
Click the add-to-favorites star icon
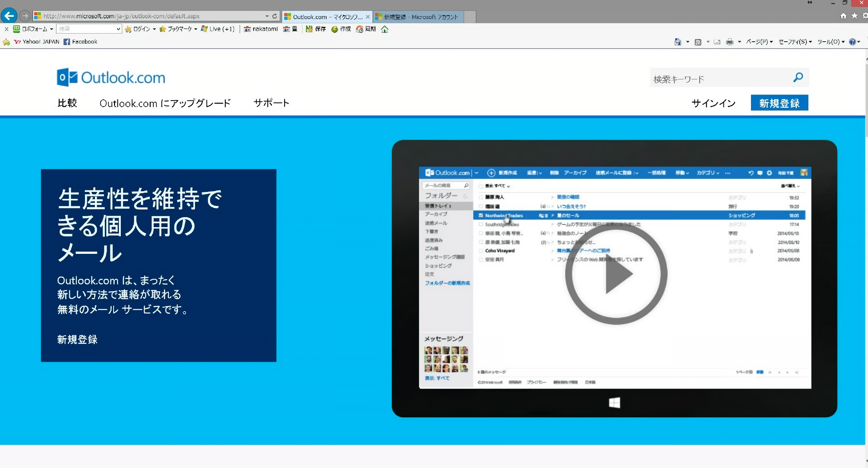6,42
